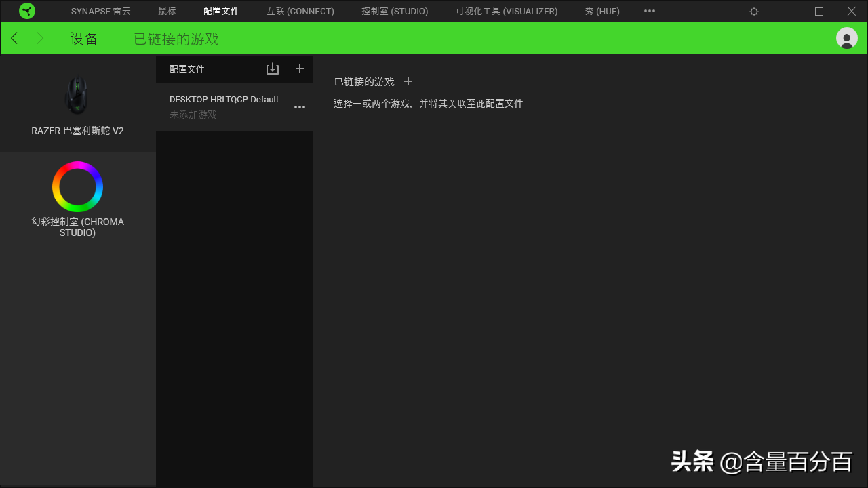Click the import profile icon
The image size is (868, 488).
(x=273, y=68)
